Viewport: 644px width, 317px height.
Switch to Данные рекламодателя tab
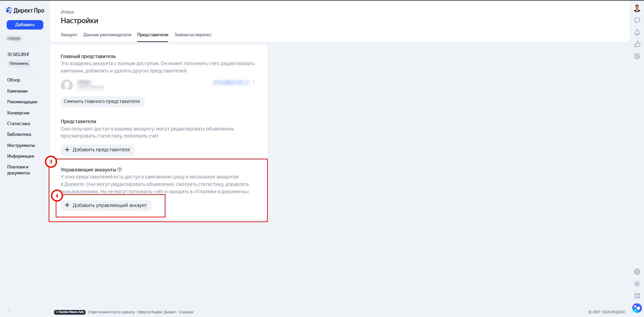point(107,35)
